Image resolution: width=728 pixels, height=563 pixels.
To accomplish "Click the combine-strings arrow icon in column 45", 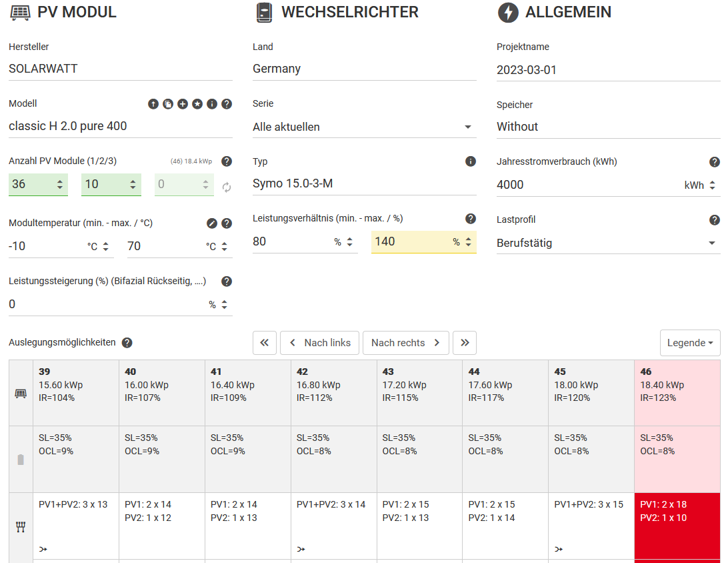I will pyautogui.click(x=559, y=549).
